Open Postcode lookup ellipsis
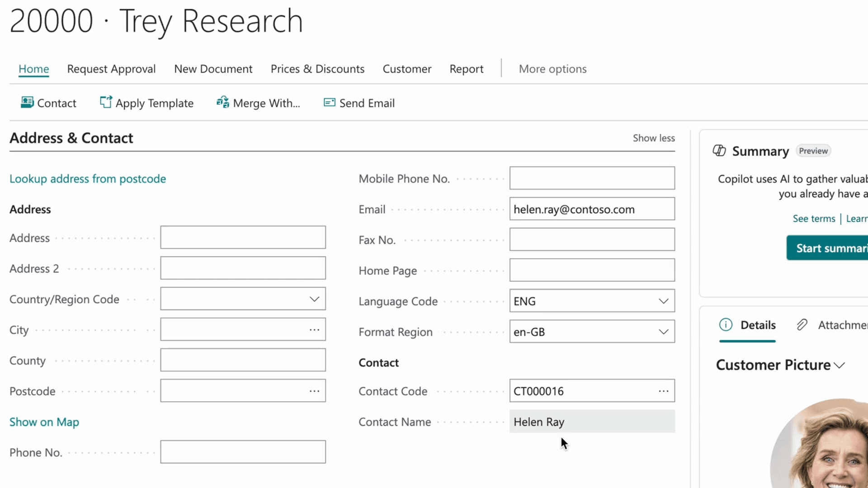The image size is (868, 488). tap(315, 391)
